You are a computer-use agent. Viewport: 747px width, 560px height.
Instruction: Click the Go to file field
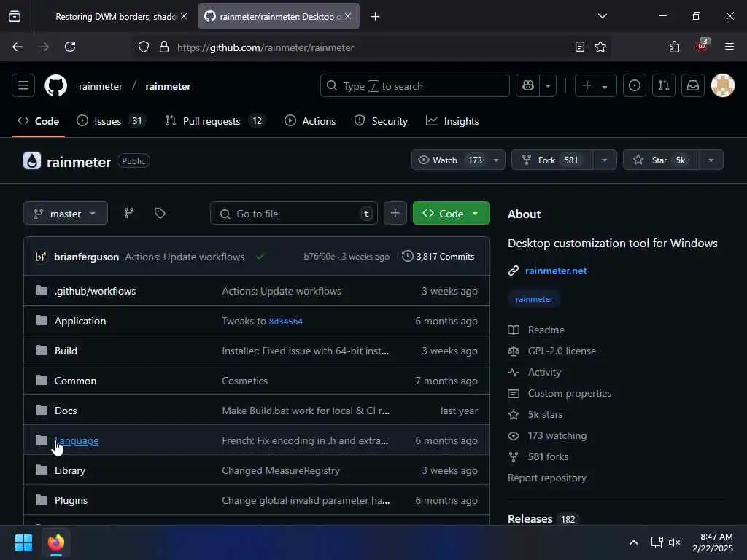(294, 214)
